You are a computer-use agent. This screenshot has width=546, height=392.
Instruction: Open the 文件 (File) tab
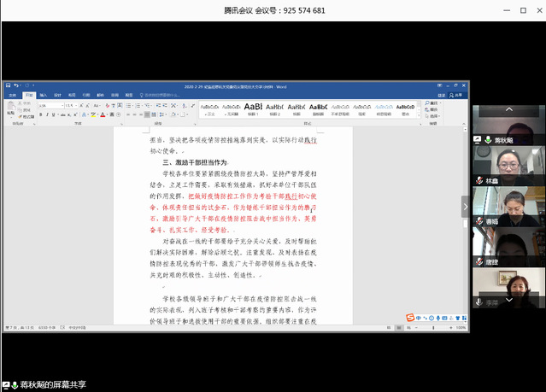click(x=12, y=94)
